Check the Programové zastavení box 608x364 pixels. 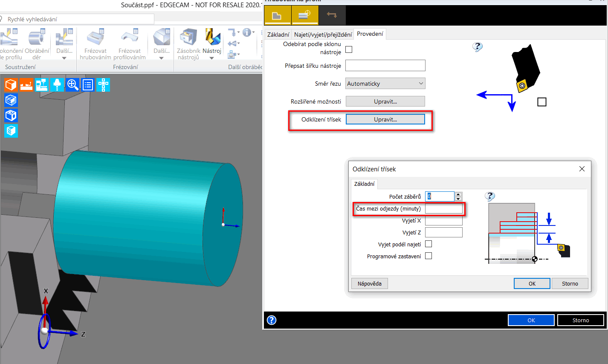tap(428, 256)
